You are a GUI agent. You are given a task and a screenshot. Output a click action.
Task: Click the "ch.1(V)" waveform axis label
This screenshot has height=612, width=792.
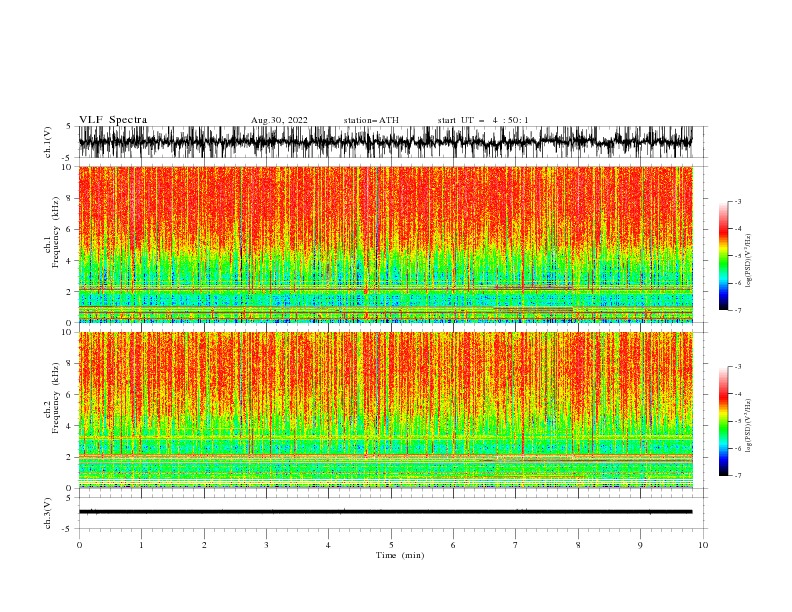(x=48, y=142)
